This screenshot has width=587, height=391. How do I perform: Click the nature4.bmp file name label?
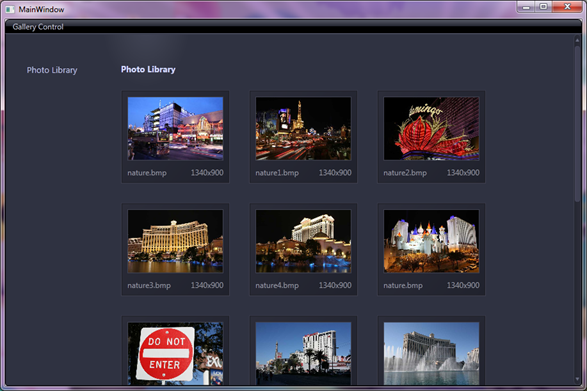pyautogui.click(x=277, y=285)
